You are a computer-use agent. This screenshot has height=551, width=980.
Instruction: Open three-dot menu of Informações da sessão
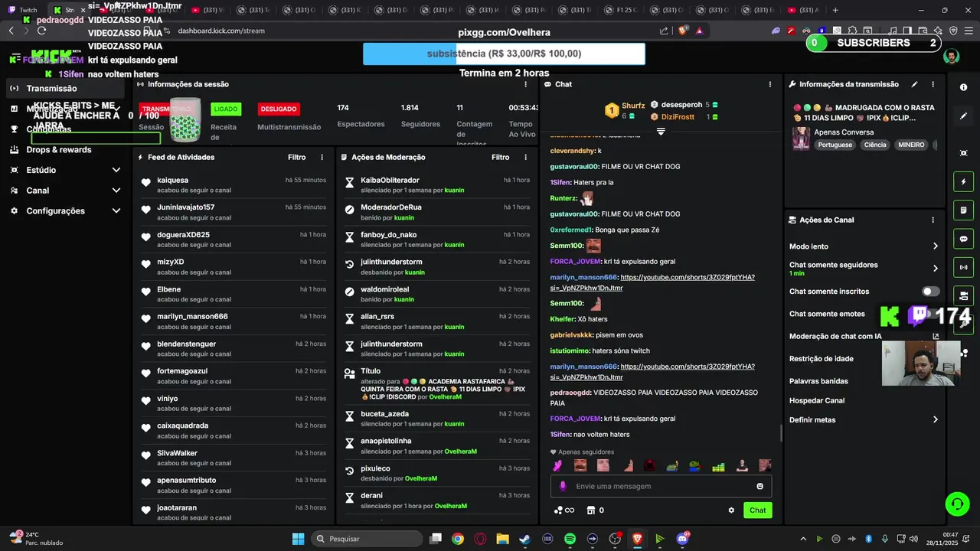[x=525, y=84]
